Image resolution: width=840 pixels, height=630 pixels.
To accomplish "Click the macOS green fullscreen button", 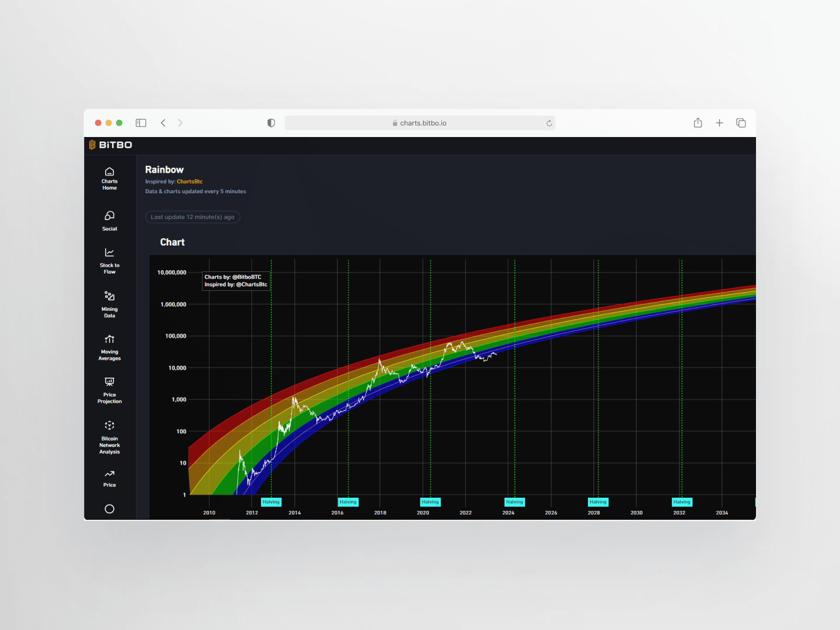I will [x=119, y=123].
